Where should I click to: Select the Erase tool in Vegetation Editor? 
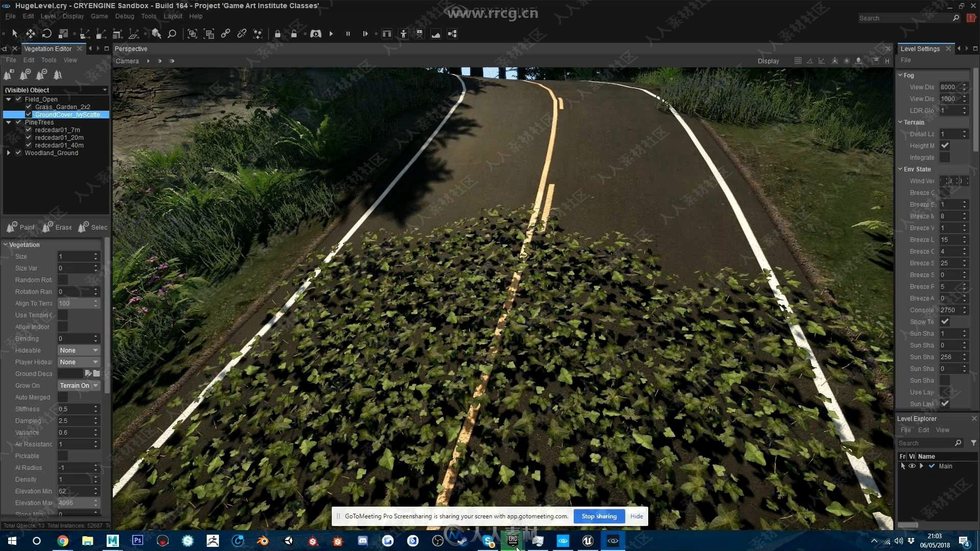57,227
